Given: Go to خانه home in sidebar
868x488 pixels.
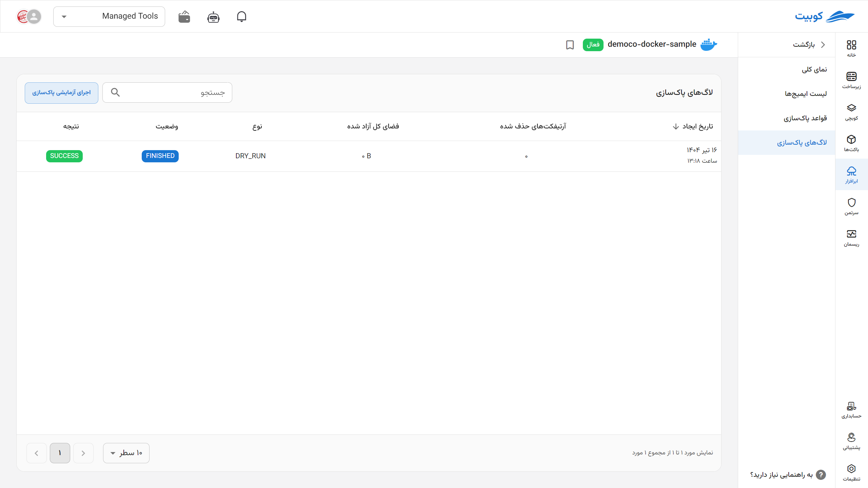Looking at the screenshot, I should (851, 48).
